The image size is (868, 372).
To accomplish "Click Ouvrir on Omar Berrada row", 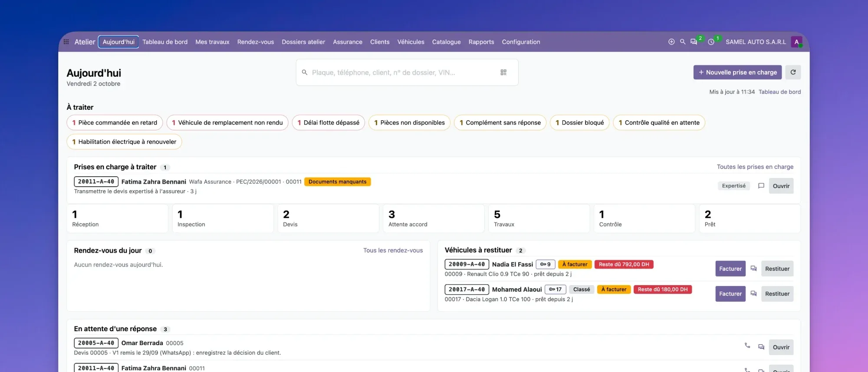I will 781,347.
